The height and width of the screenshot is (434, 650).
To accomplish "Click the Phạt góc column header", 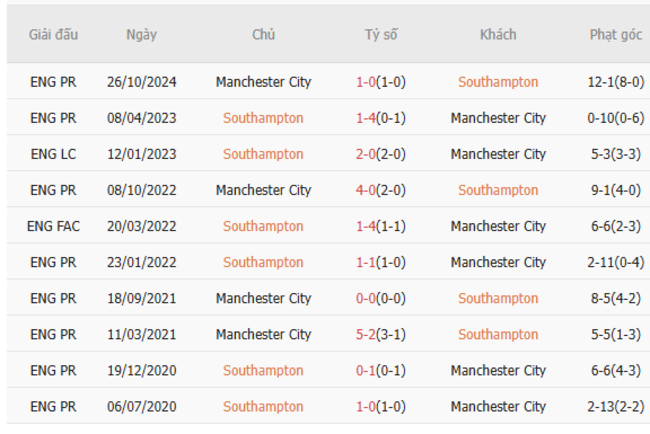I will pyautogui.click(x=615, y=34).
